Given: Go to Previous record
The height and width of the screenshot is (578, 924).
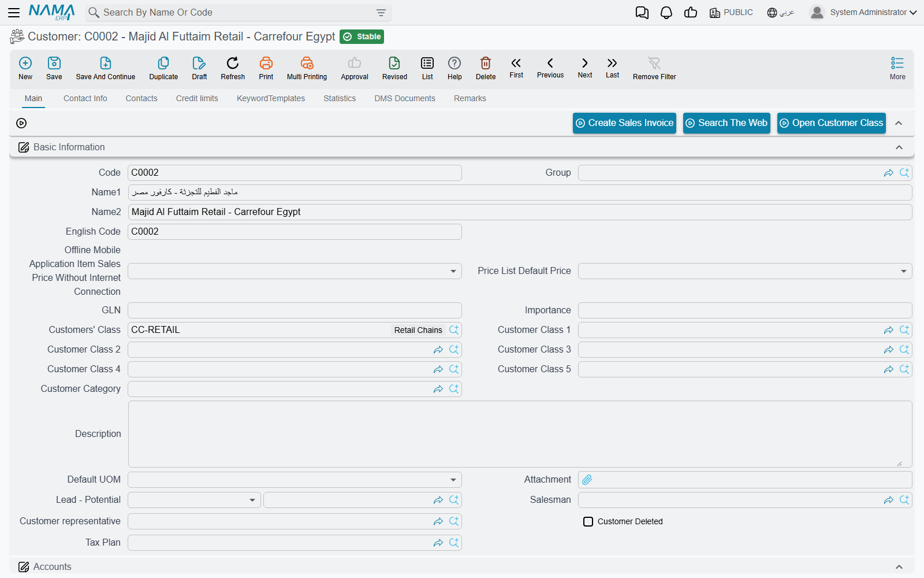Looking at the screenshot, I should (550, 68).
